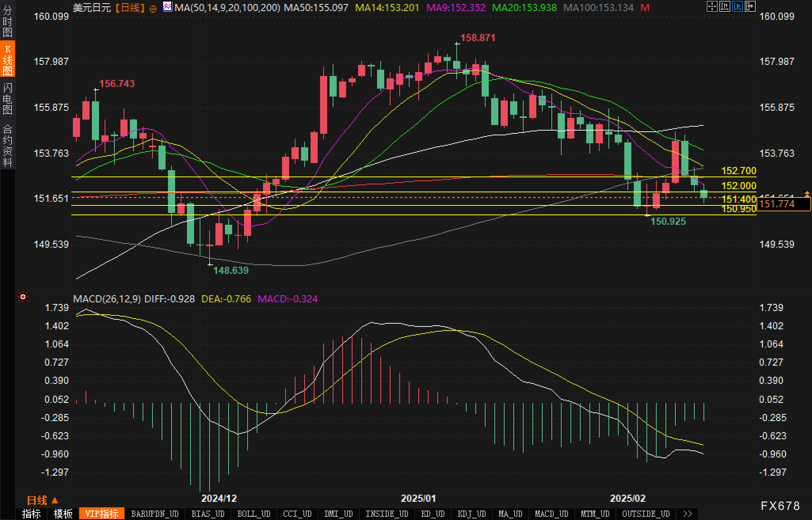Open the 合约资料 side tab
Screen dimensions: 812x520
[x=8, y=145]
